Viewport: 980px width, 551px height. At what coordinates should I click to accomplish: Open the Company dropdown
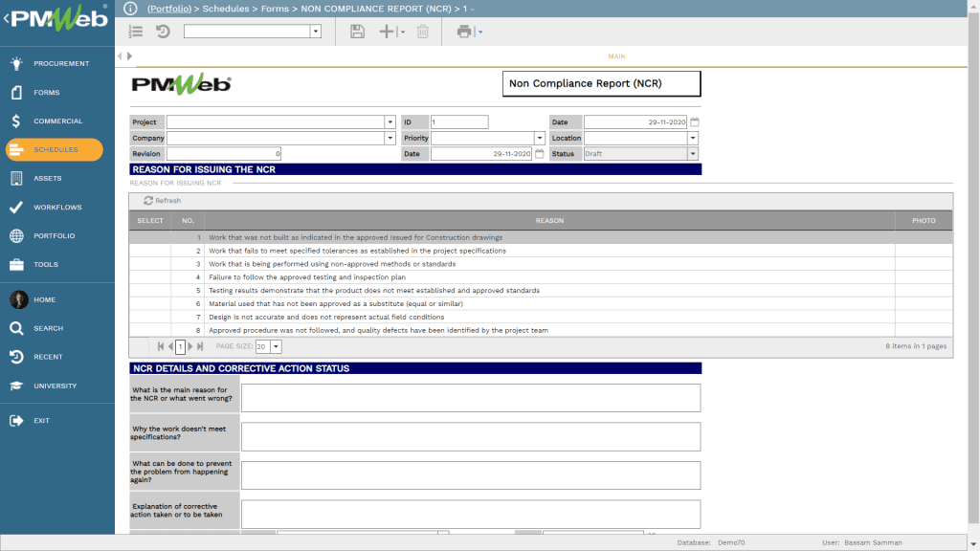click(390, 138)
